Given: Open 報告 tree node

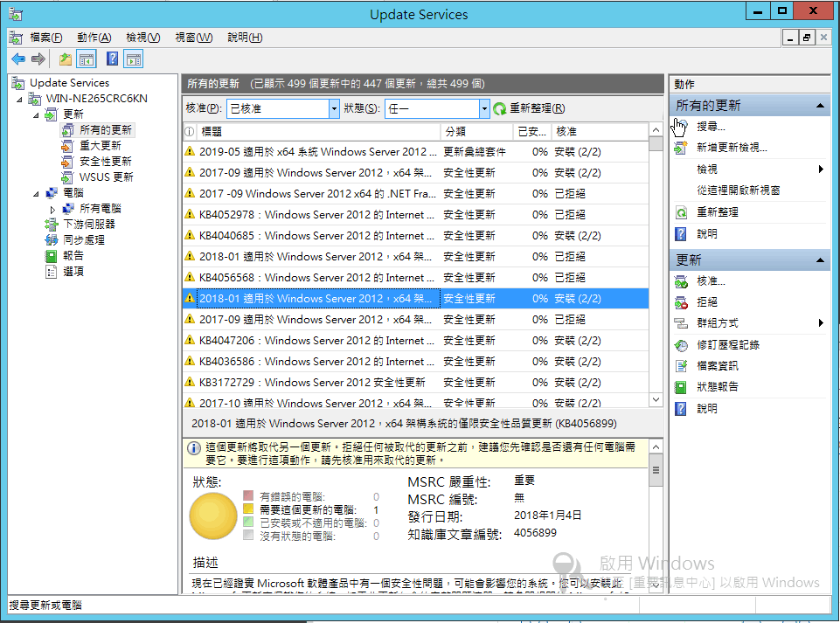Looking at the screenshot, I should [x=73, y=255].
